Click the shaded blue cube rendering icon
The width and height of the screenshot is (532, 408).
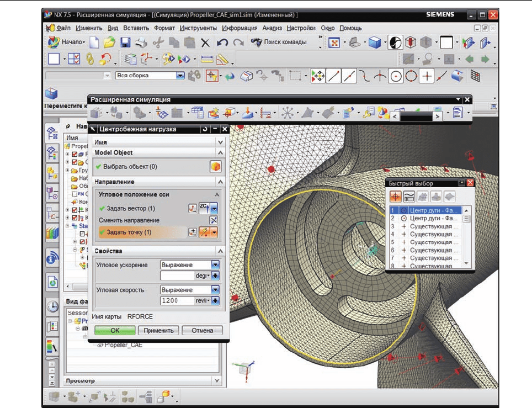(375, 43)
